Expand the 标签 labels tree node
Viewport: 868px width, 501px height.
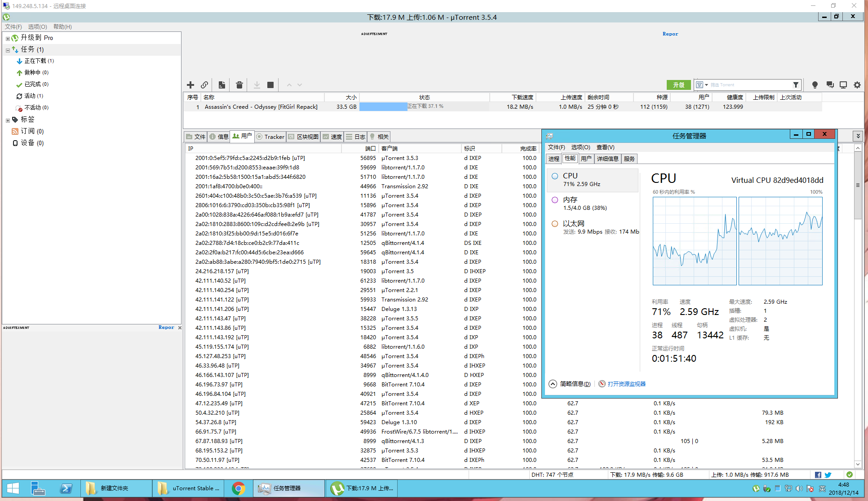[x=8, y=120]
